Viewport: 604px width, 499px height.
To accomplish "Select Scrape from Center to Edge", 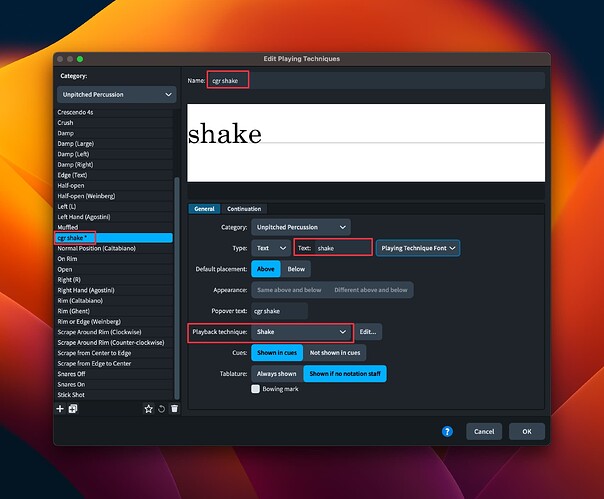I will [x=114, y=353].
